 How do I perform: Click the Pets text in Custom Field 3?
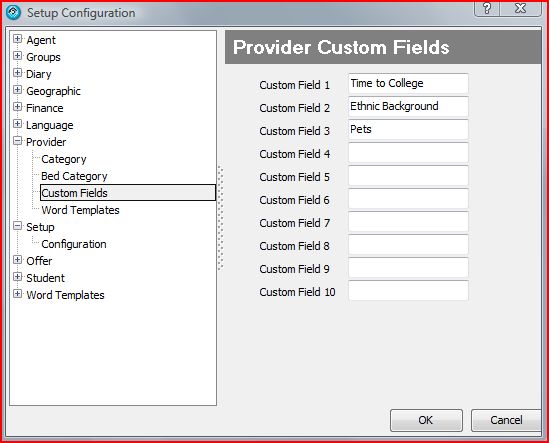361,129
